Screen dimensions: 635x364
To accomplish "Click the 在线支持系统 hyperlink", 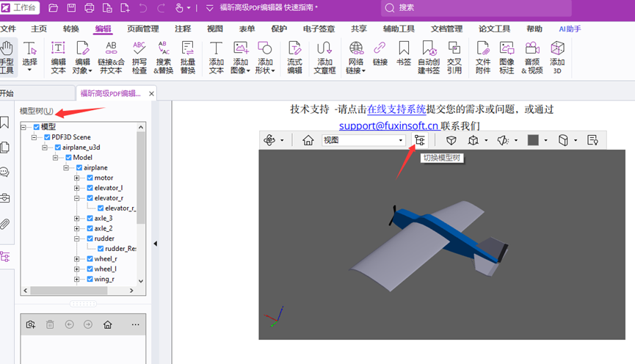I will pyautogui.click(x=396, y=109).
